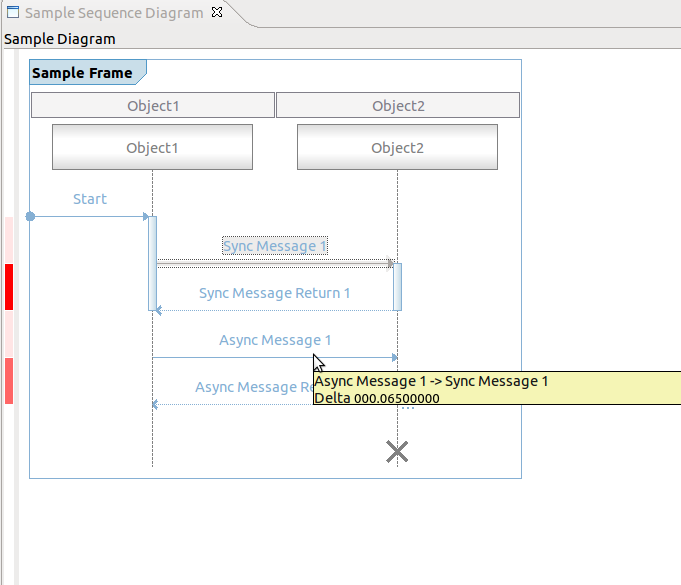
Task: Select the Sync Message 1 label
Action: pyautogui.click(x=274, y=246)
